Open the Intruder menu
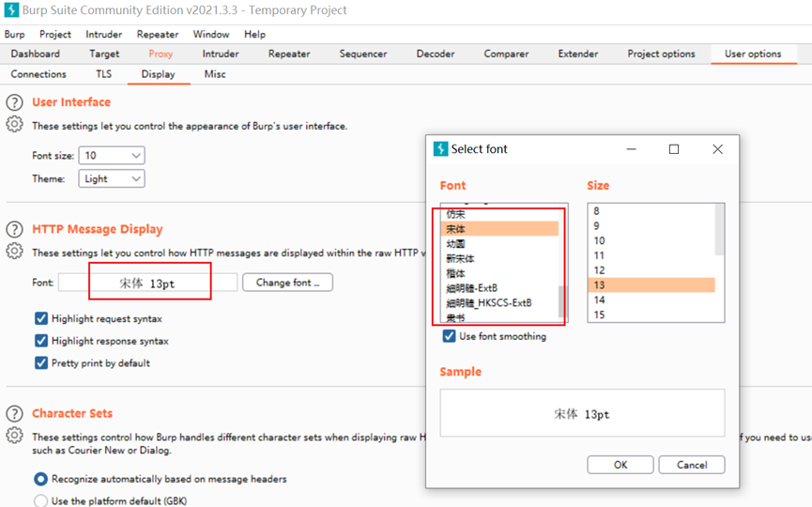This screenshot has width=812, height=507. (x=103, y=34)
